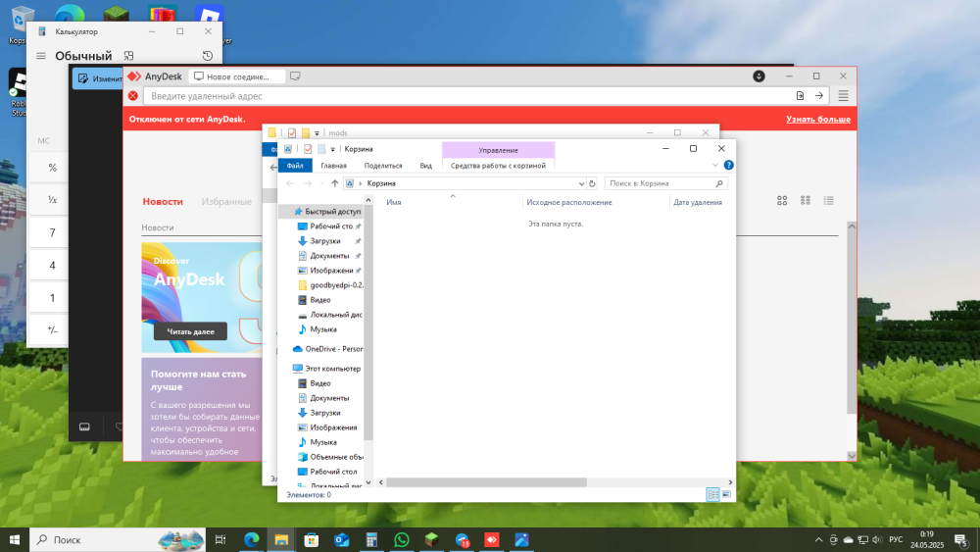Click the up arrow in Корзина navigation

tap(334, 183)
